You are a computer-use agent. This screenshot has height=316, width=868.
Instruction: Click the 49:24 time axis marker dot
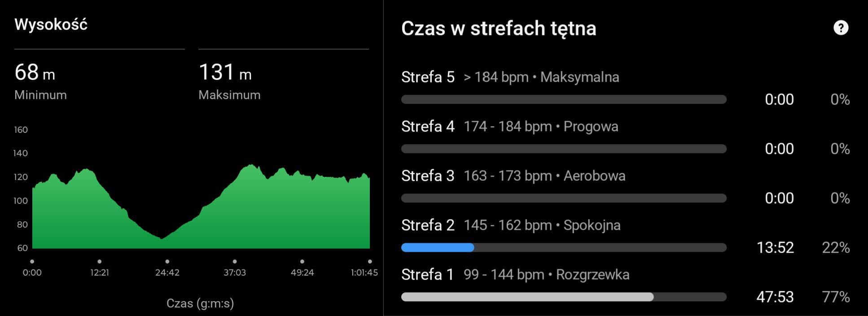[x=302, y=261]
